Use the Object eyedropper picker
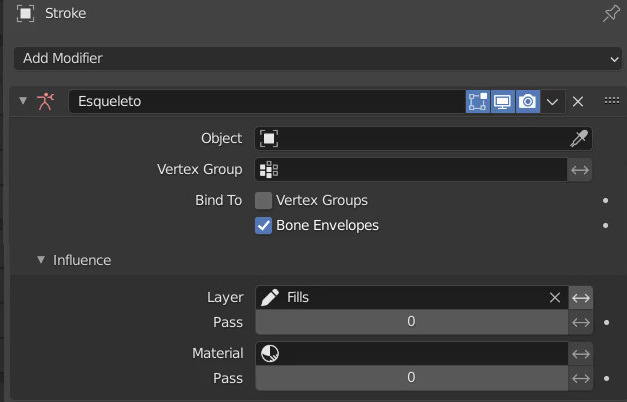This screenshot has height=402, width=627. tap(579, 138)
